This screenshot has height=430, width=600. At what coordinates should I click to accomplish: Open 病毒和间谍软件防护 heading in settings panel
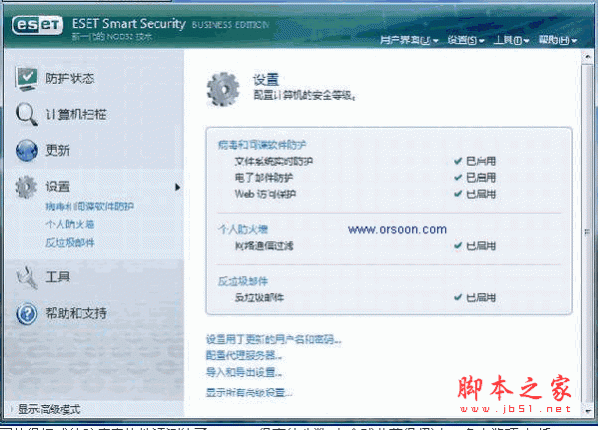click(262, 145)
